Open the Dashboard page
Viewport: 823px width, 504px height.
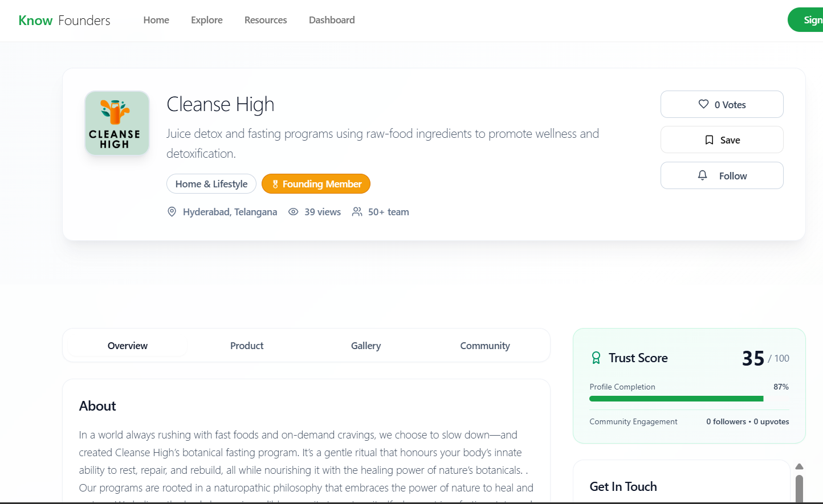pos(332,19)
